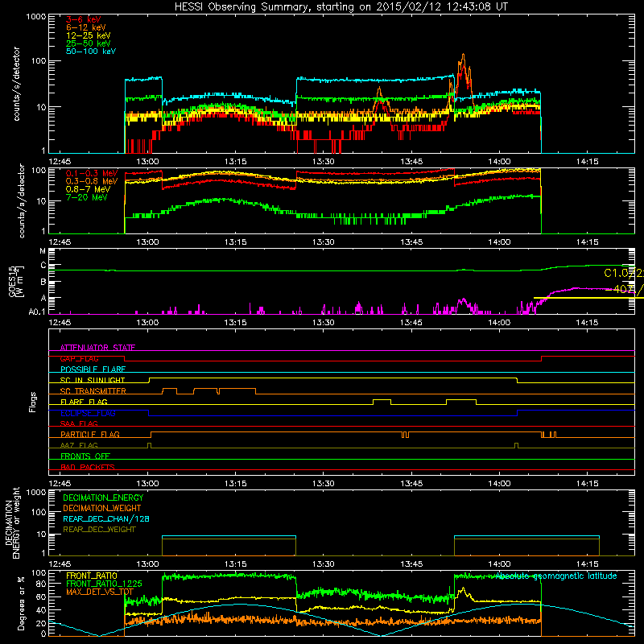Click the DECIMATION_WEIGHT legend label
This screenshot has width=644, height=644.
[102, 508]
